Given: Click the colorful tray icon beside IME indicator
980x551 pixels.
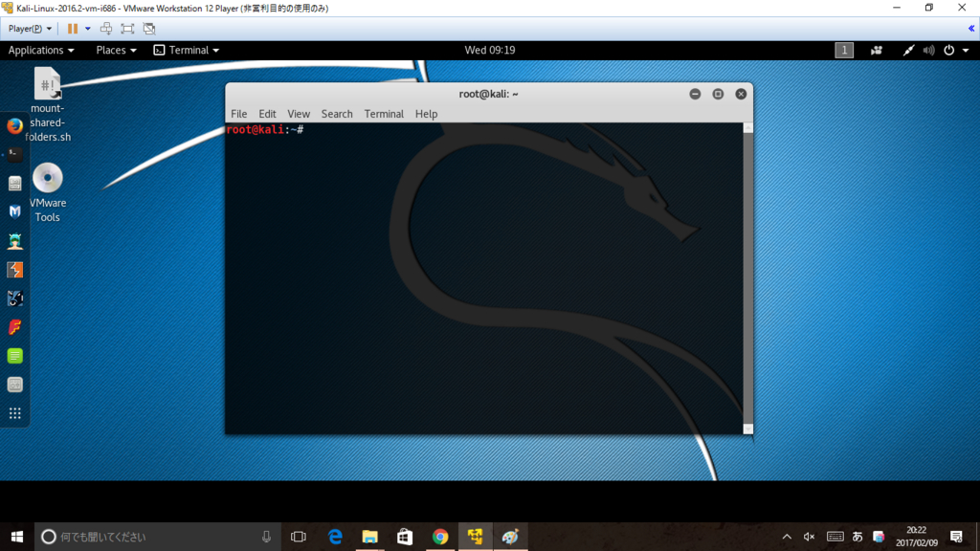Looking at the screenshot, I should coord(879,537).
